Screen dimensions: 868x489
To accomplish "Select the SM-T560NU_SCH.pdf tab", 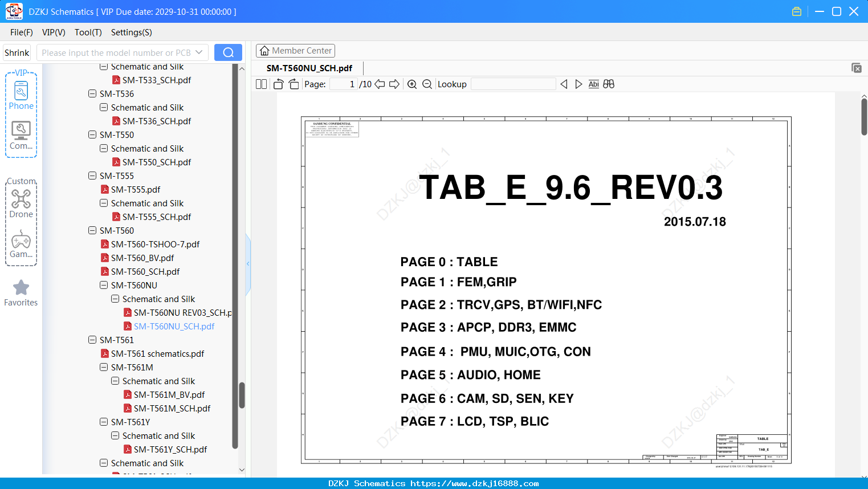I will (309, 68).
